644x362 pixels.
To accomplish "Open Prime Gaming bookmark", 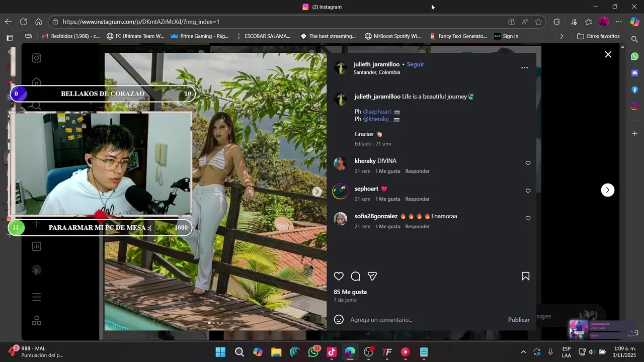I will (x=200, y=36).
